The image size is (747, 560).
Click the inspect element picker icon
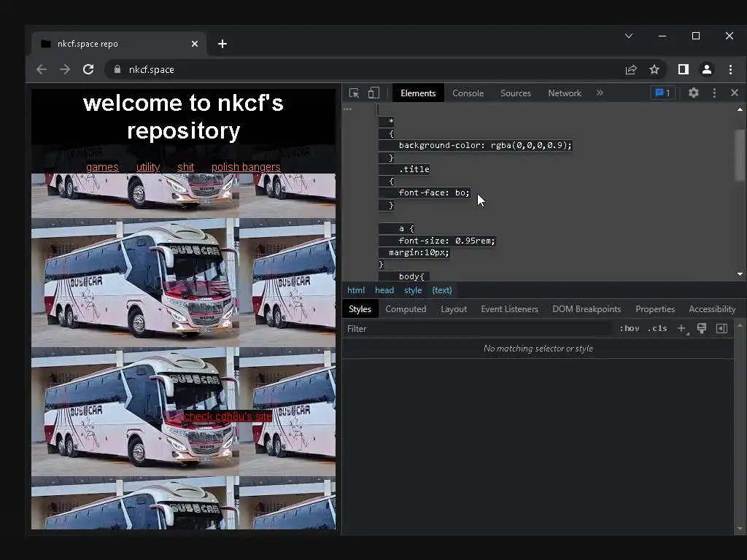[x=354, y=93]
